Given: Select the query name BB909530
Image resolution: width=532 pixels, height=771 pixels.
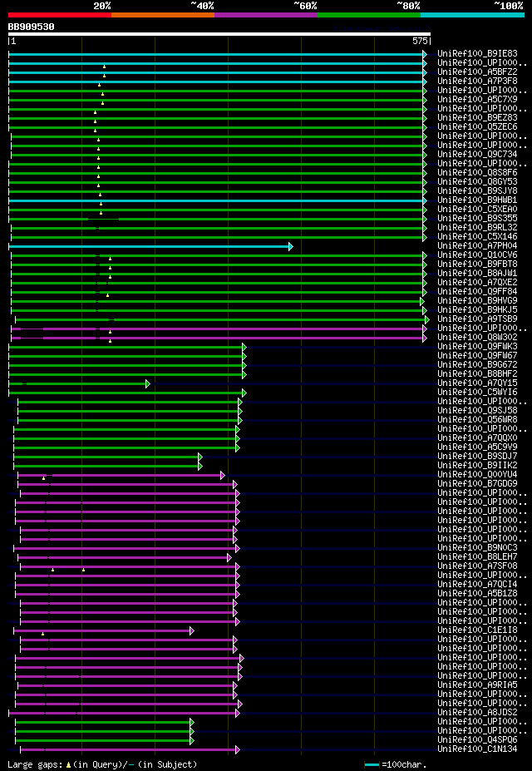Looking at the screenshot, I should coord(31,27).
